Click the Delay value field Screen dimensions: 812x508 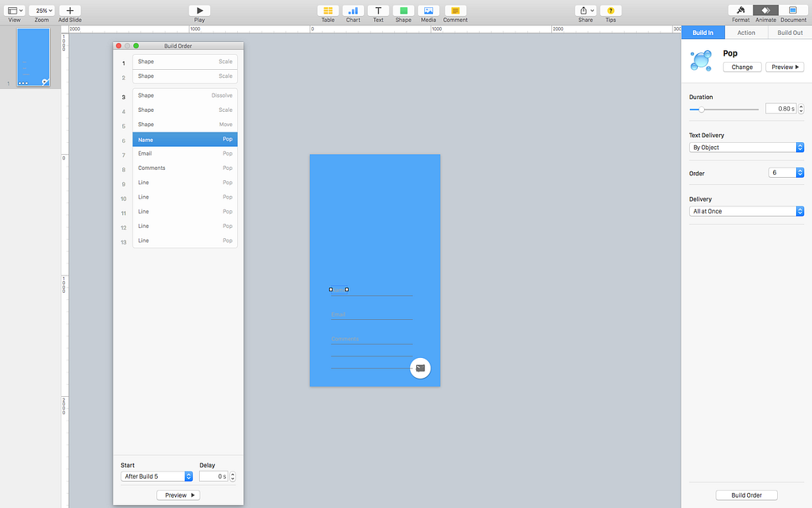(x=213, y=476)
